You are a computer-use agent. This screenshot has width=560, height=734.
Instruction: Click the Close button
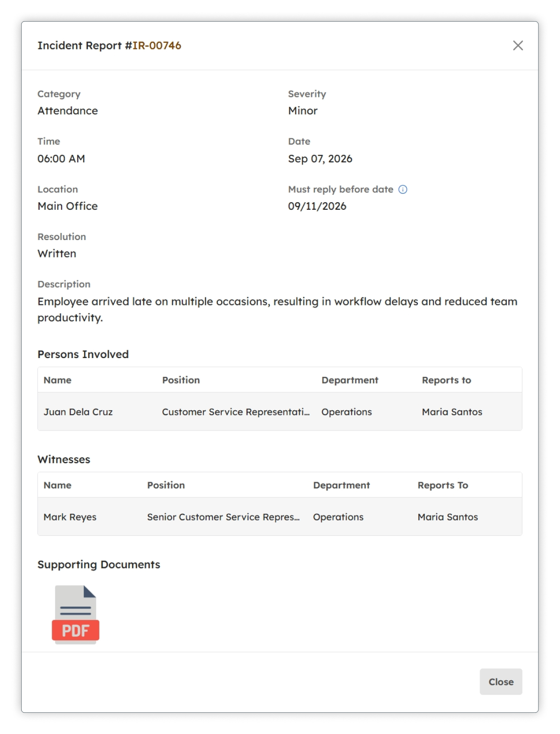point(501,681)
